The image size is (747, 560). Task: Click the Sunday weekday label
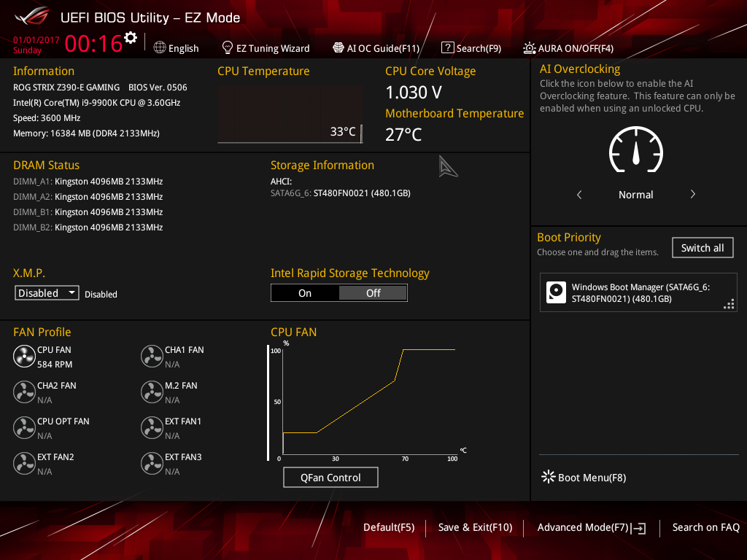[x=27, y=50]
